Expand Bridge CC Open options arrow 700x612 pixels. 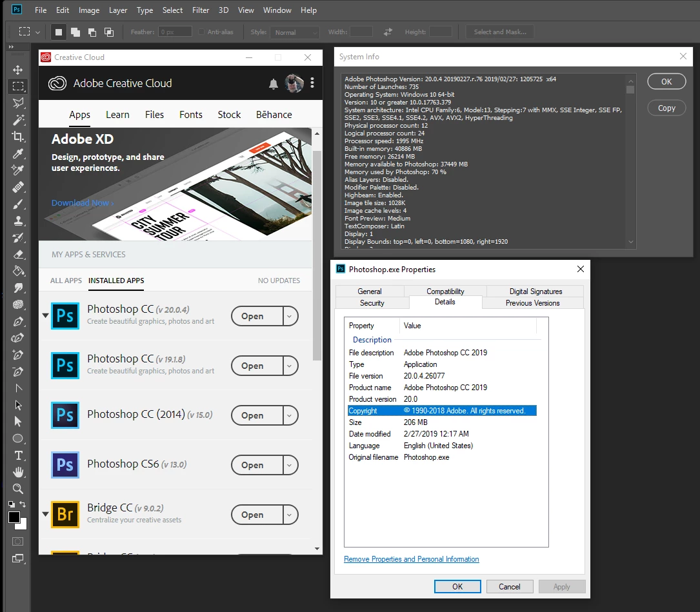(x=290, y=514)
